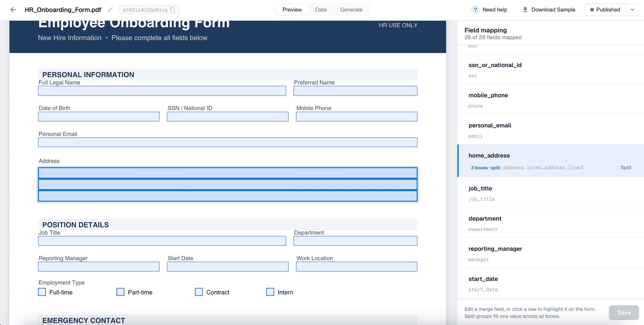The height and width of the screenshot is (325, 644).
Task: Click the Full Legal Name field
Action: [x=162, y=91]
